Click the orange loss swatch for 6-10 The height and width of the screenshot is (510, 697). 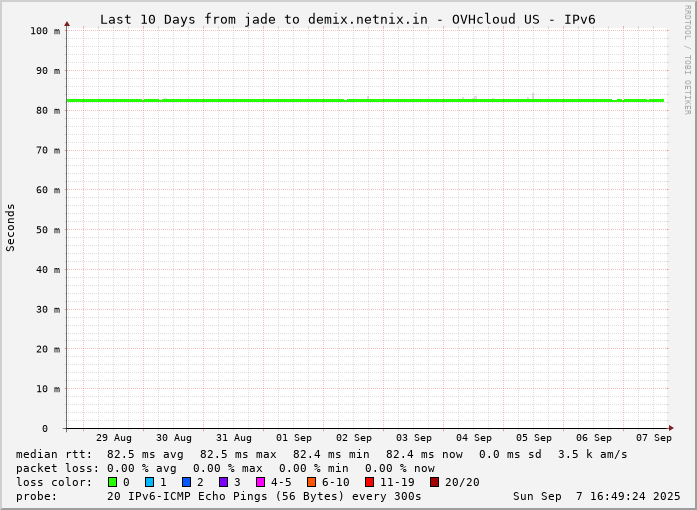312,482
